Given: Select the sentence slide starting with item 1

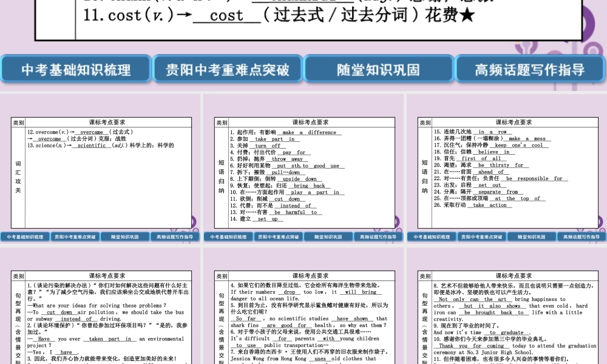Looking at the screenshot, I should click(100, 306).
